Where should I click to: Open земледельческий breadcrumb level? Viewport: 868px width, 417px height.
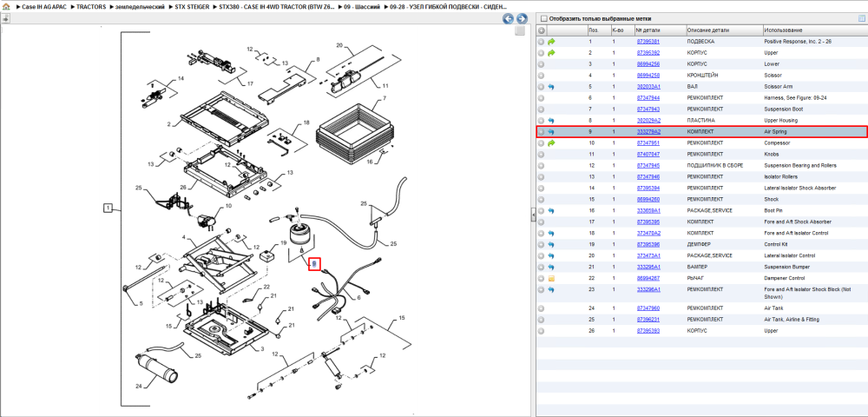(139, 6)
